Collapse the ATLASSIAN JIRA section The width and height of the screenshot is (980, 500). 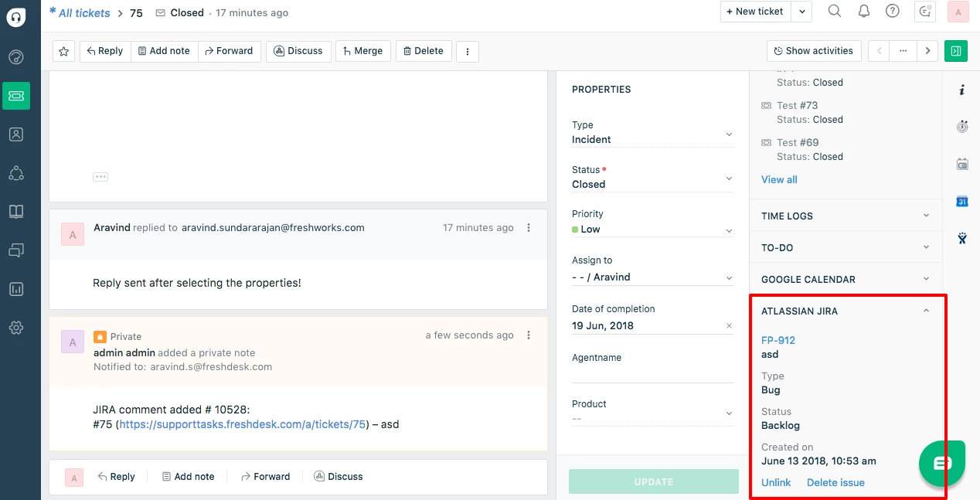pyautogui.click(x=926, y=311)
